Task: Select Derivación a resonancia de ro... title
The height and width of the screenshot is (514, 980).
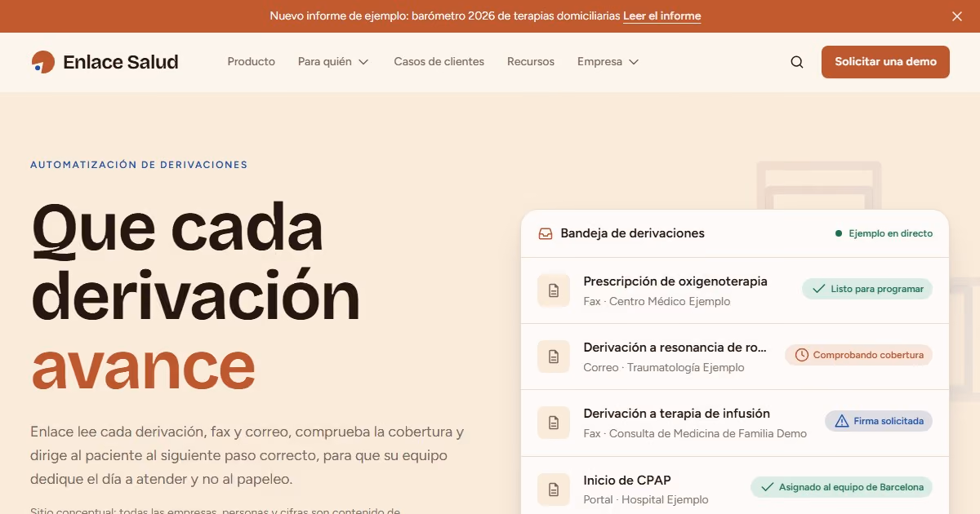Action: click(x=675, y=348)
